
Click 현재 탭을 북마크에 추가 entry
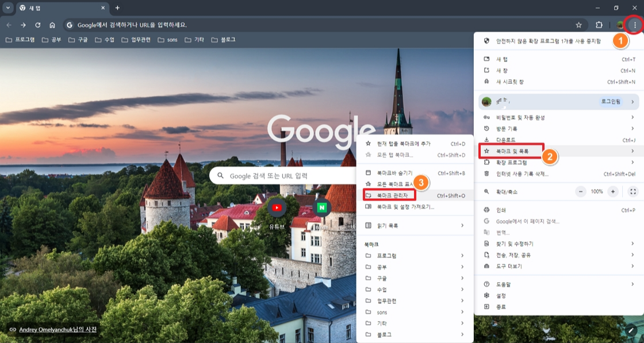[415, 144]
